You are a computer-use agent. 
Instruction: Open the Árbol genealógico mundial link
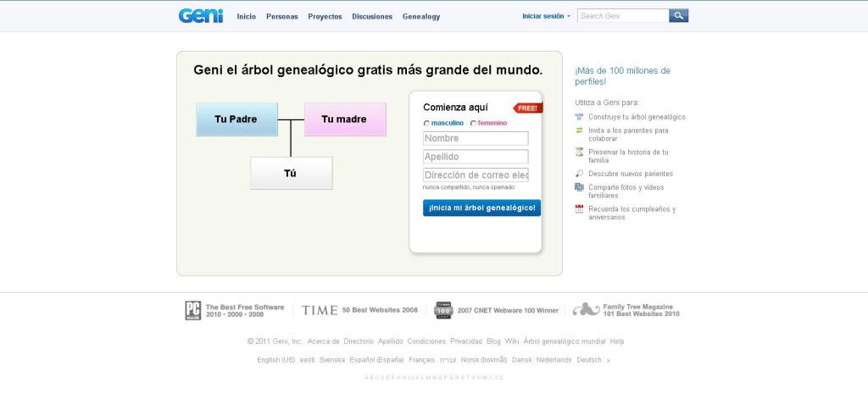(x=564, y=341)
